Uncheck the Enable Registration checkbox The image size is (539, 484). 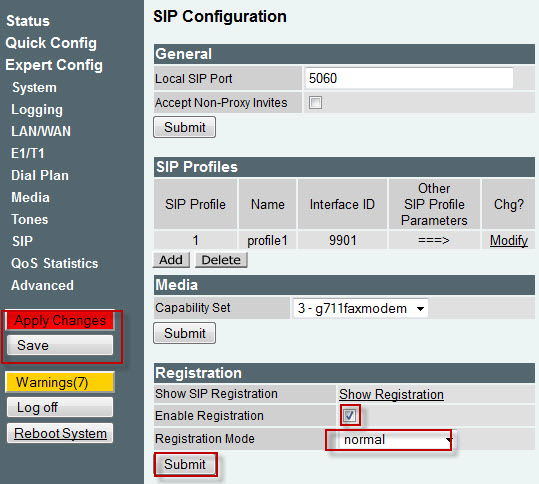tap(350, 416)
